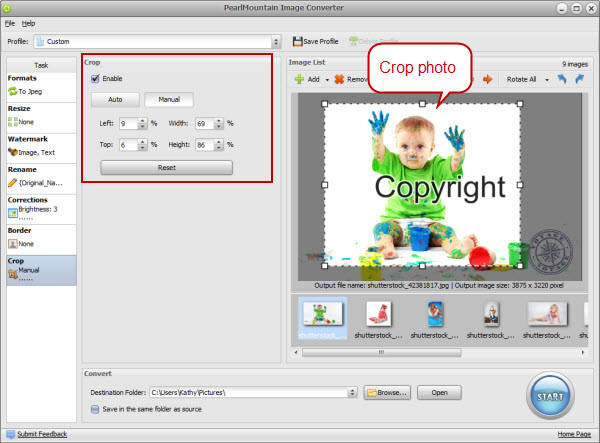600x443 pixels.
Task: Click the Save Profile icon
Action: [297, 41]
